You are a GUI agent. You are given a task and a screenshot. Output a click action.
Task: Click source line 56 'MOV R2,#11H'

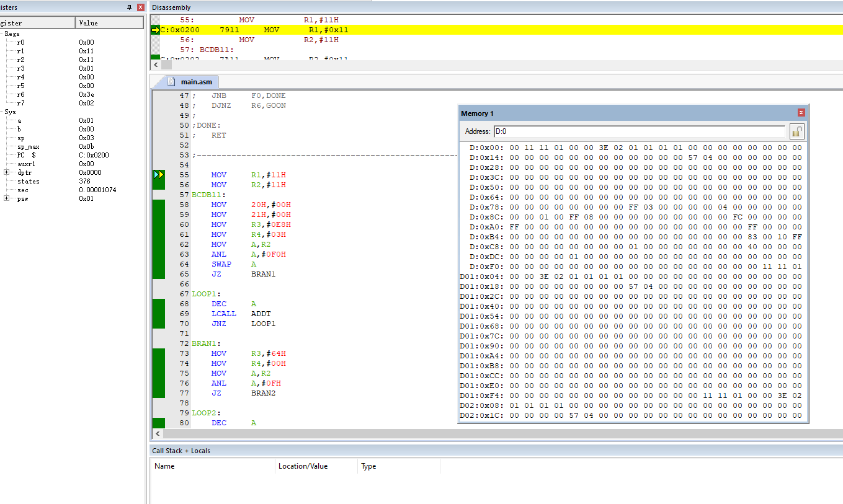tap(248, 185)
